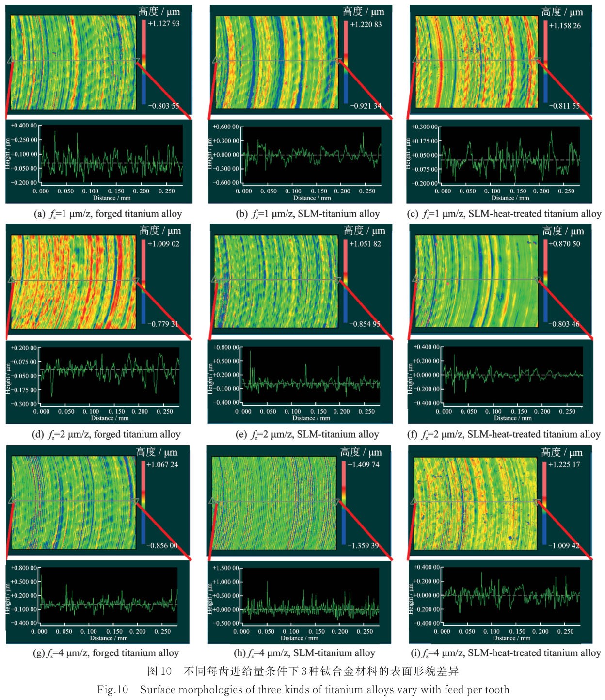
Task: Click the right triangle marker in panel (c)
Action: coord(536,61)
